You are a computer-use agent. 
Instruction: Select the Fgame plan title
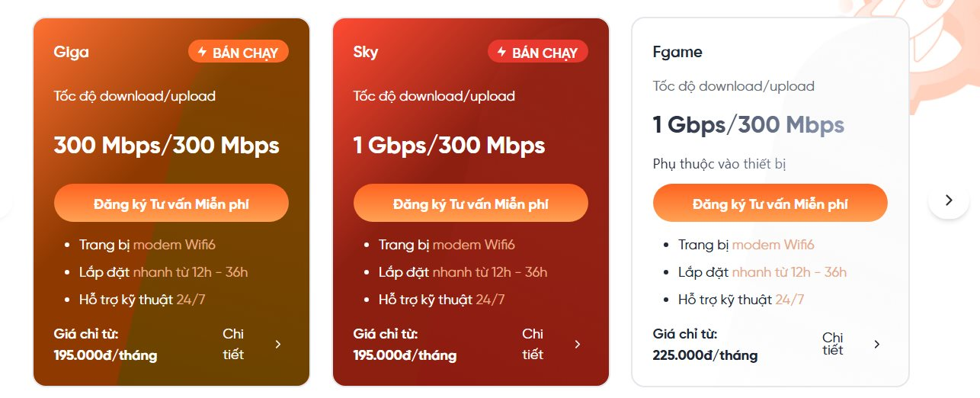[677, 53]
